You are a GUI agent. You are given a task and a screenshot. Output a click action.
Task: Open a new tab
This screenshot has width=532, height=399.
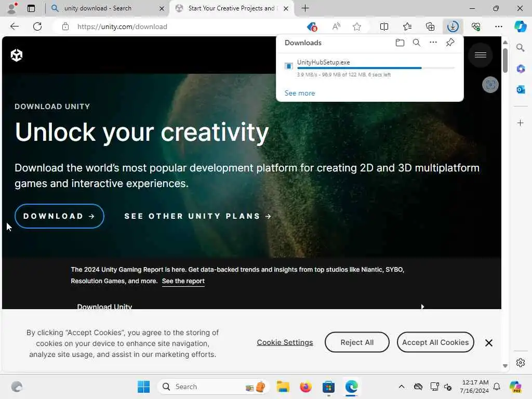tap(305, 8)
